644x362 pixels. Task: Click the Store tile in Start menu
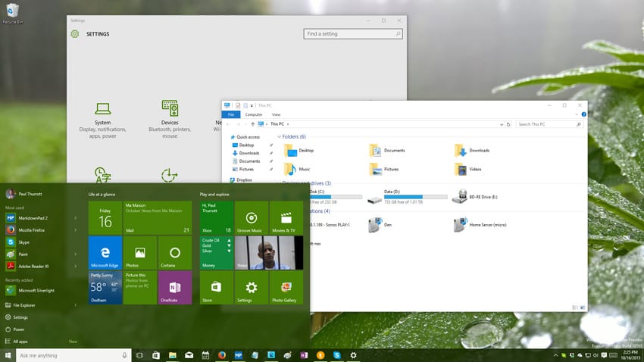click(216, 288)
